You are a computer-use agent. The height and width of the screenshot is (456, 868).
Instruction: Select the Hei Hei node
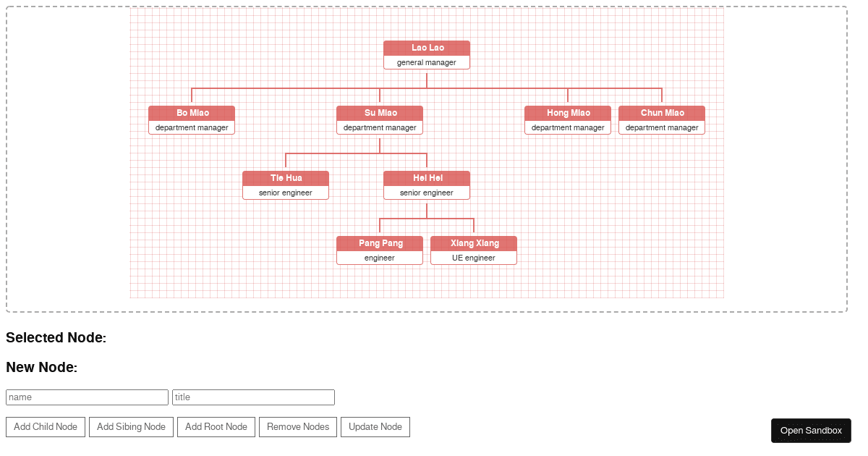click(427, 185)
